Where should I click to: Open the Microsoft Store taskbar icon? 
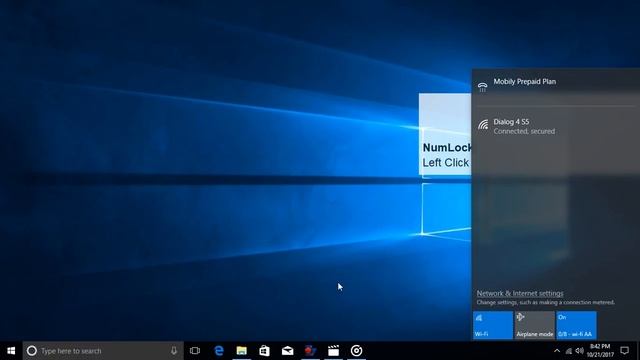pos(264,351)
